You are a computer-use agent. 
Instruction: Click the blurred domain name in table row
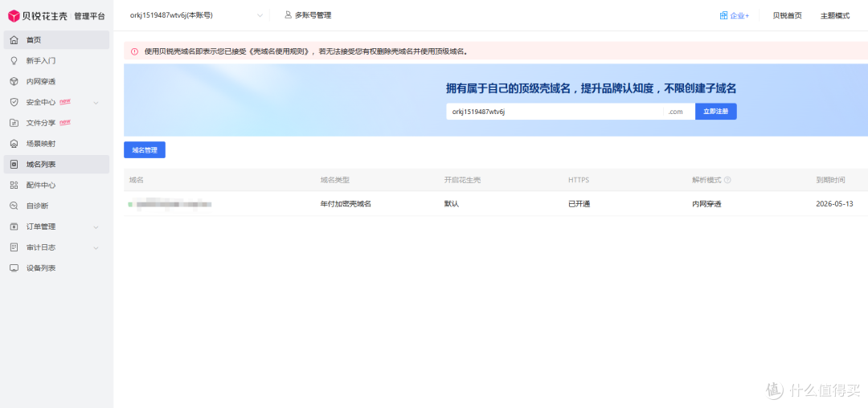click(x=174, y=205)
